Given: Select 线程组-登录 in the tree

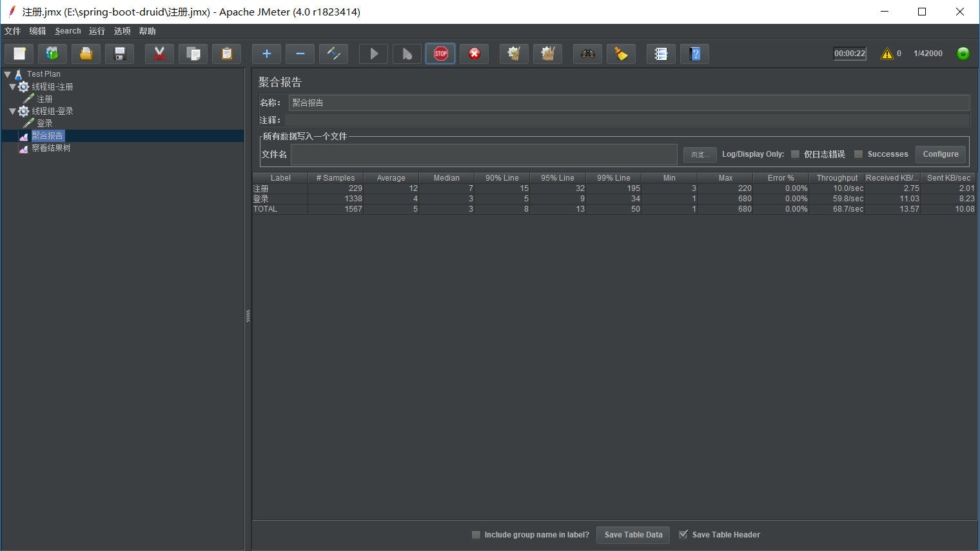Looking at the screenshot, I should click(x=52, y=111).
